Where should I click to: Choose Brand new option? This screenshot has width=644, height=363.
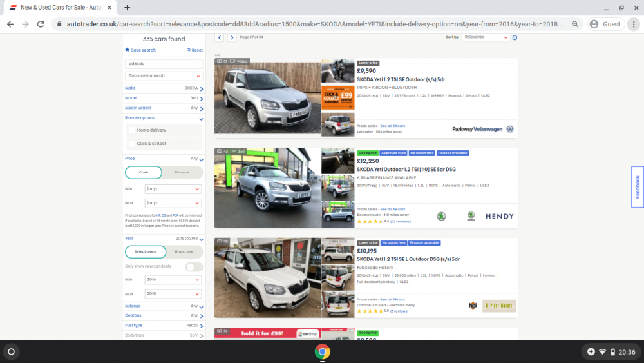tap(184, 251)
